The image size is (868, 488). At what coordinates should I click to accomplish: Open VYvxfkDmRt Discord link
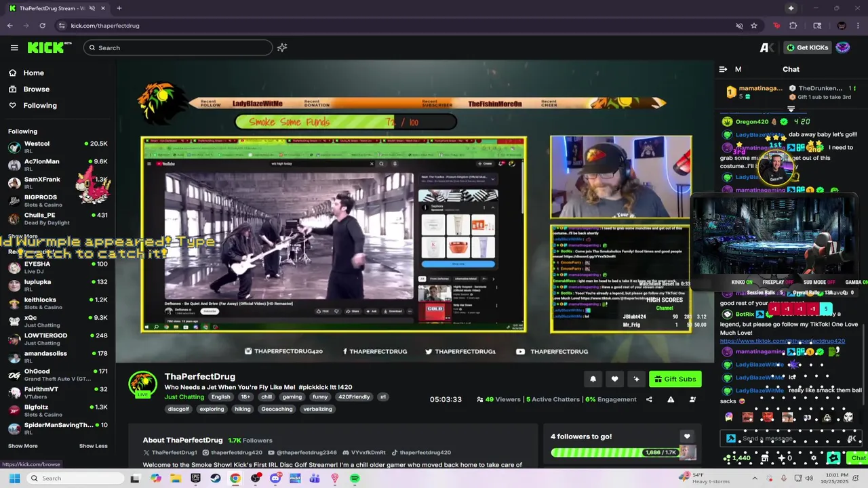click(363, 453)
